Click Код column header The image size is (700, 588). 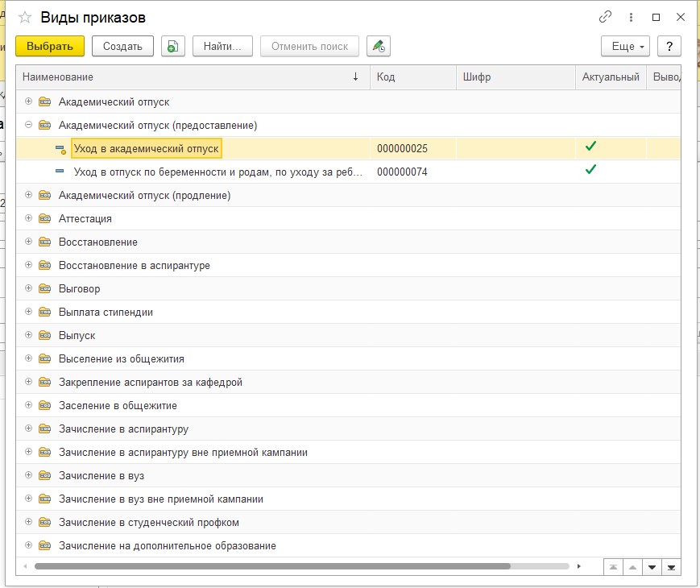tap(413, 77)
